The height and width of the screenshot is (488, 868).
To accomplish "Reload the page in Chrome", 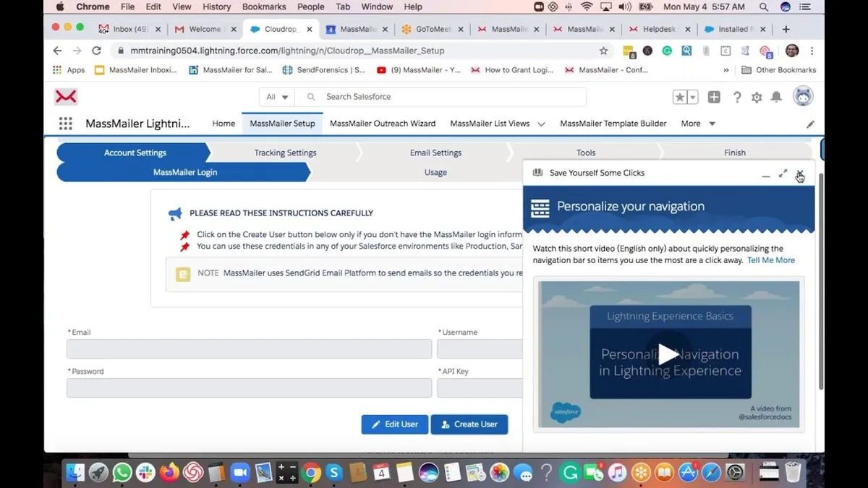I will (96, 51).
